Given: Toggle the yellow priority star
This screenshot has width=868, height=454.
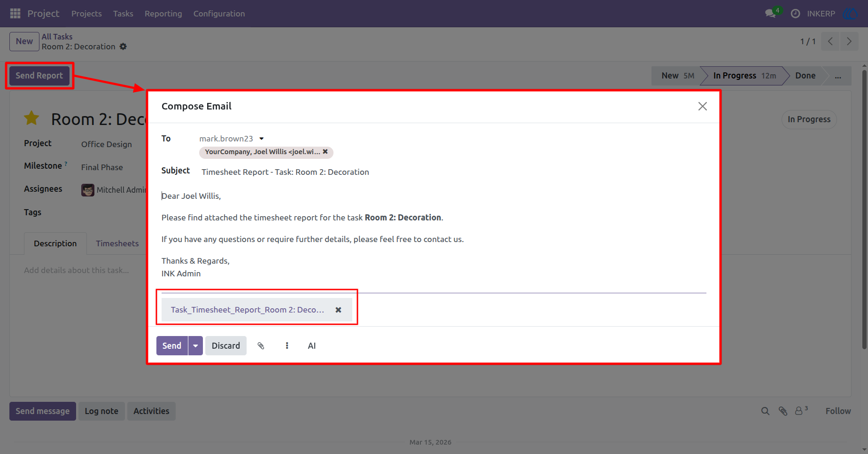Looking at the screenshot, I should point(31,118).
